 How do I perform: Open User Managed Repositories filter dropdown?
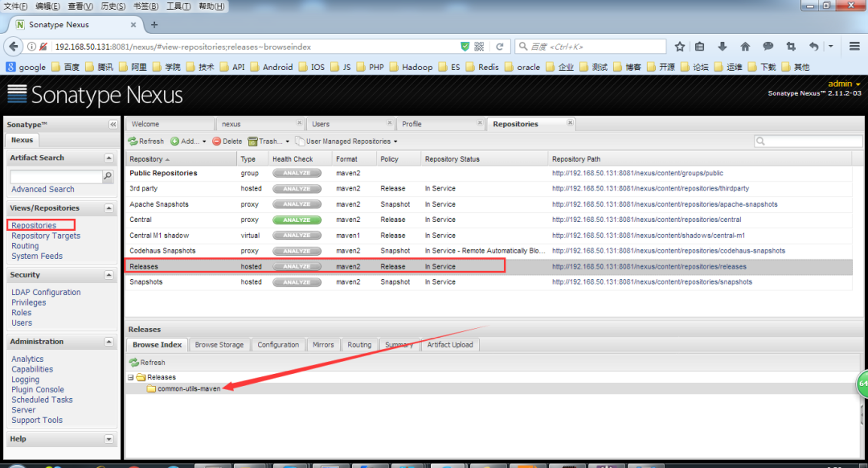(346, 141)
